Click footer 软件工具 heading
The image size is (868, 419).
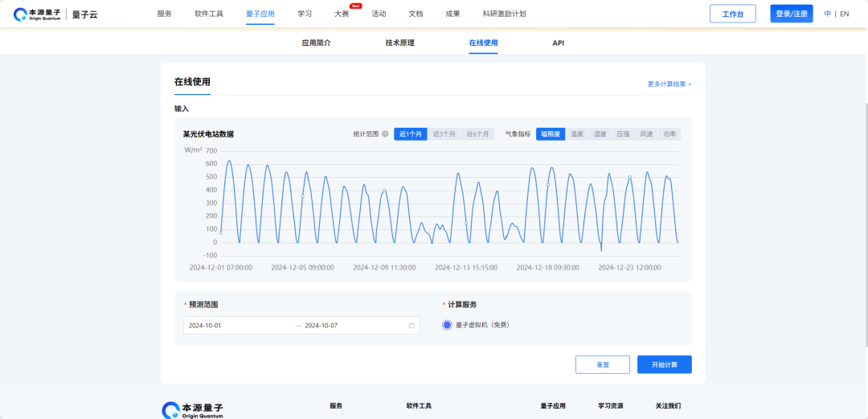pyautogui.click(x=420, y=406)
